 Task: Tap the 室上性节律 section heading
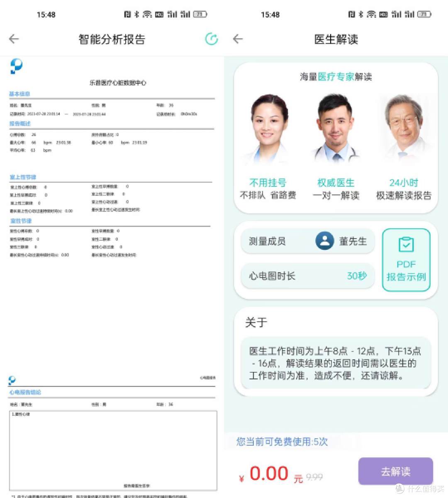point(23,177)
